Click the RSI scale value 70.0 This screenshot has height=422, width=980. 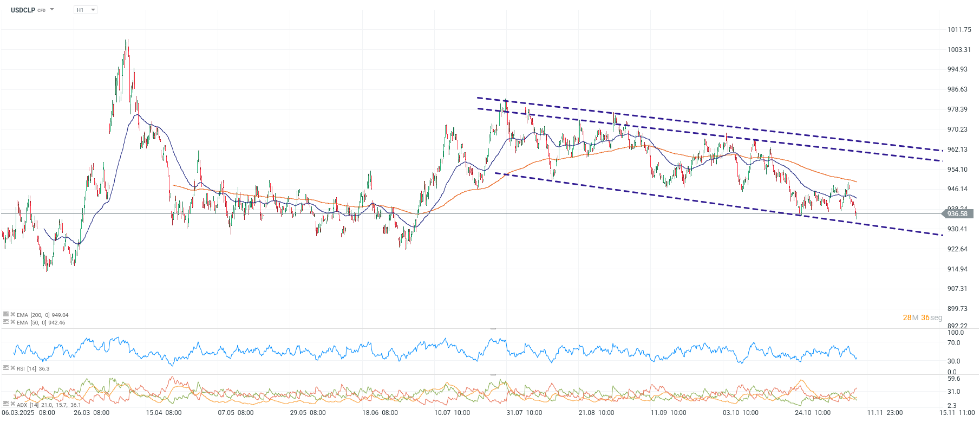[x=953, y=343]
